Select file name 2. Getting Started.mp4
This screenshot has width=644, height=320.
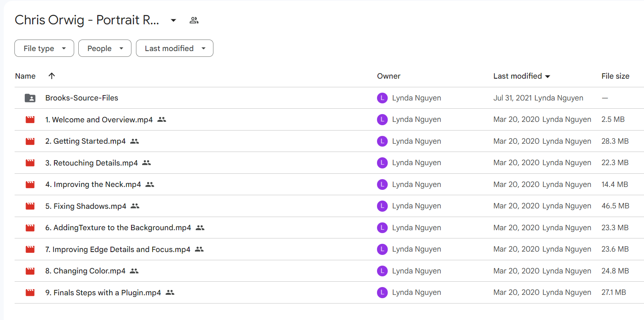[x=85, y=141]
